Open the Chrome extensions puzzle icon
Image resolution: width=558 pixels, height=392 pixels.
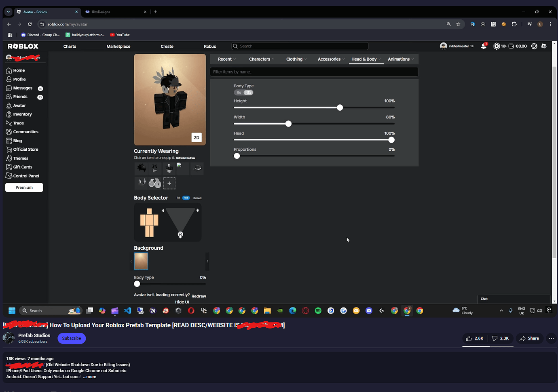click(514, 24)
